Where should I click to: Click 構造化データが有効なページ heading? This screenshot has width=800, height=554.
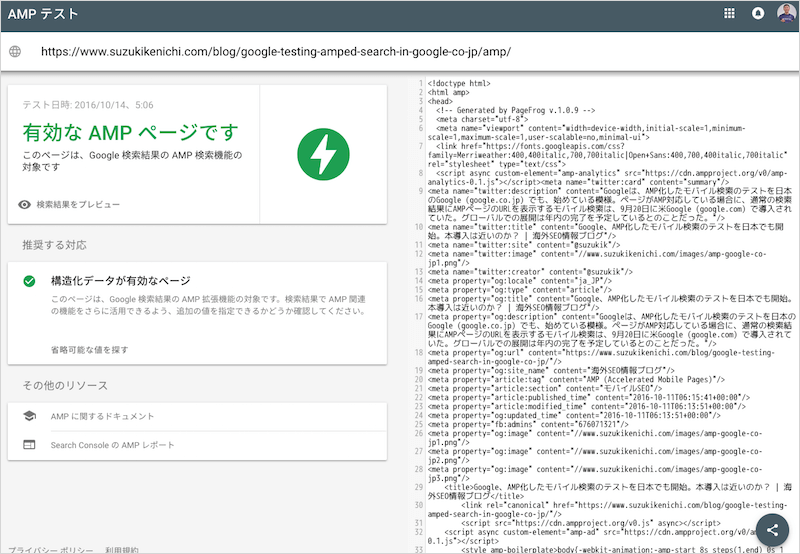point(120,281)
